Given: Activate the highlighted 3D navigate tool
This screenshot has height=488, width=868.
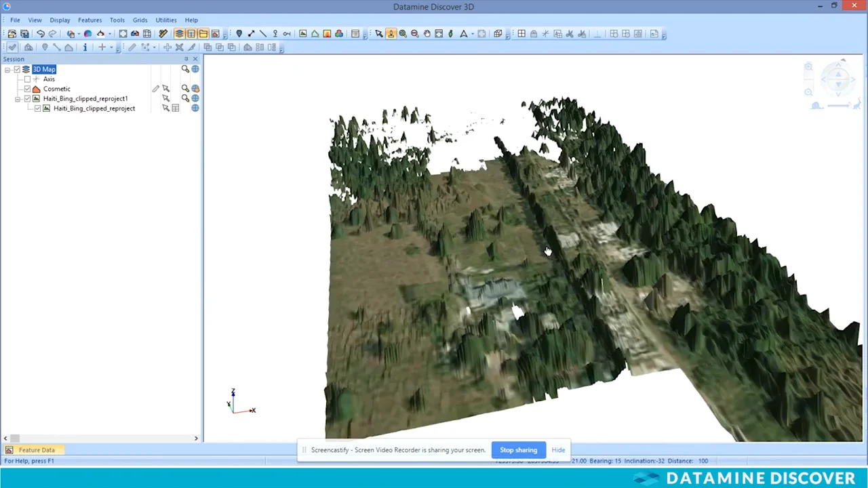Looking at the screenshot, I should point(391,34).
